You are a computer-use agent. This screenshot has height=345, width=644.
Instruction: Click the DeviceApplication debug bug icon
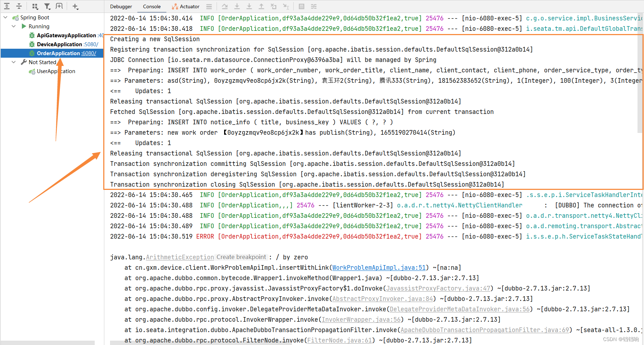[32, 44]
